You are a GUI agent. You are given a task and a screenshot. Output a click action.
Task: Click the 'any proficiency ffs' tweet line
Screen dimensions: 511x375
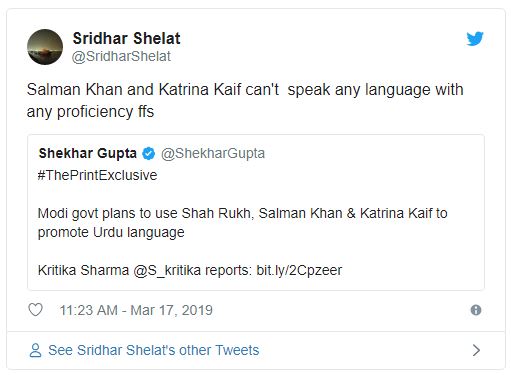tap(90, 112)
